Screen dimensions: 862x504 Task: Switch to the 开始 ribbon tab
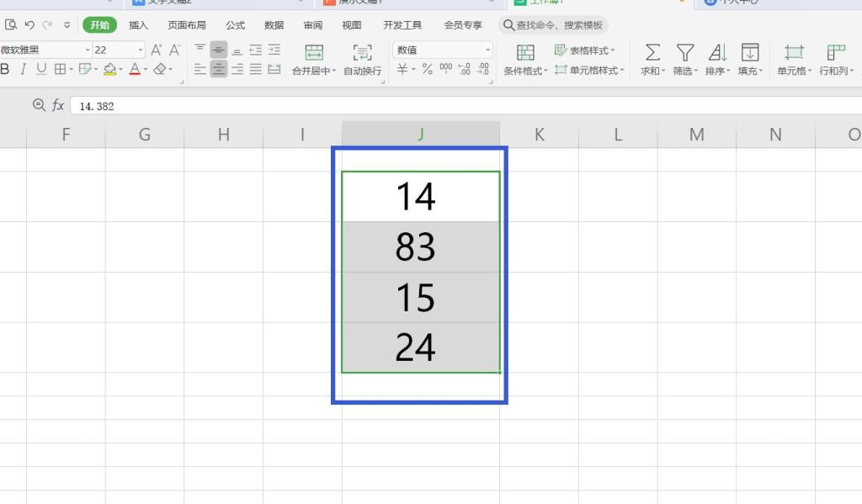(x=99, y=25)
